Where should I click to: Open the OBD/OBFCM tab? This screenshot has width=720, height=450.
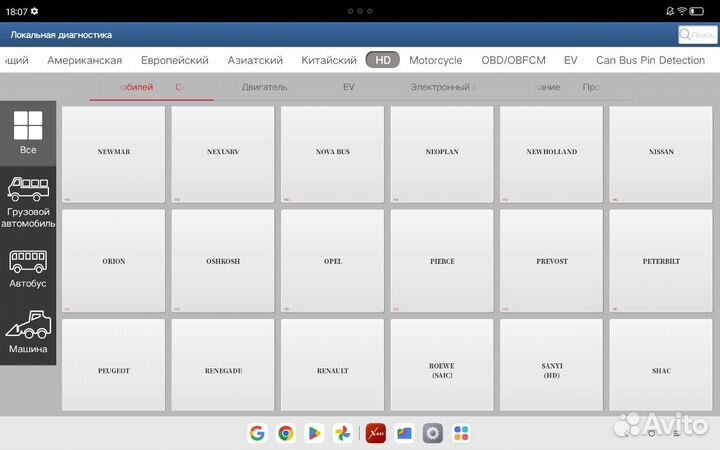coord(513,60)
